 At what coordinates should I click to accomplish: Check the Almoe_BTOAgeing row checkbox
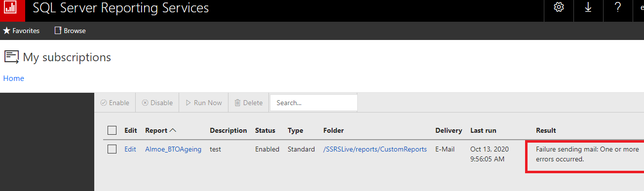click(x=112, y=149)
